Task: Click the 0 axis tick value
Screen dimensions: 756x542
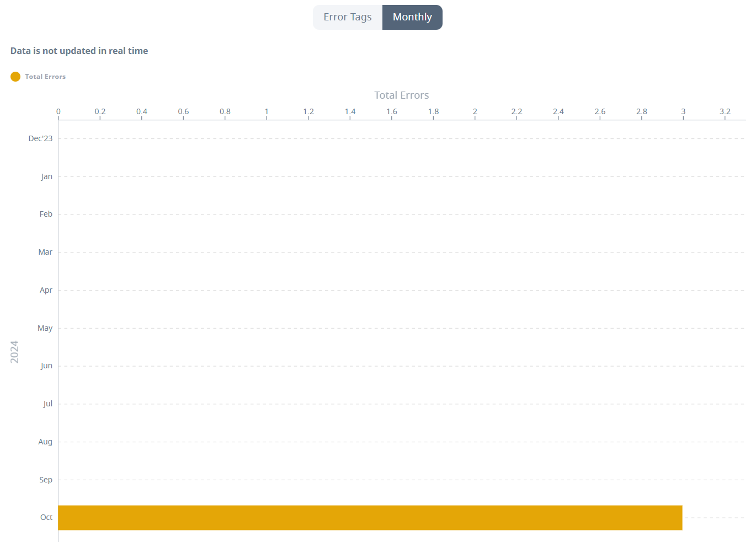Action: pyautogui.click(x=58, y=111)
